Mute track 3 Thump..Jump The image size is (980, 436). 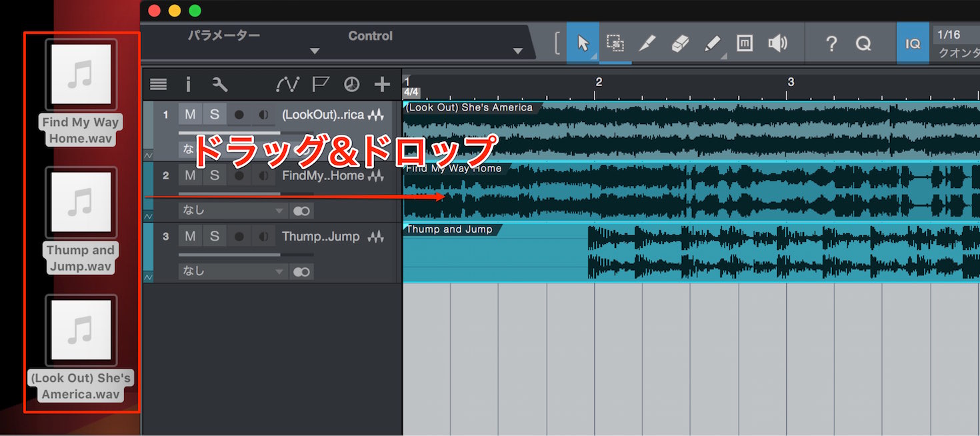pyautogui.click(x=191, y=236)
